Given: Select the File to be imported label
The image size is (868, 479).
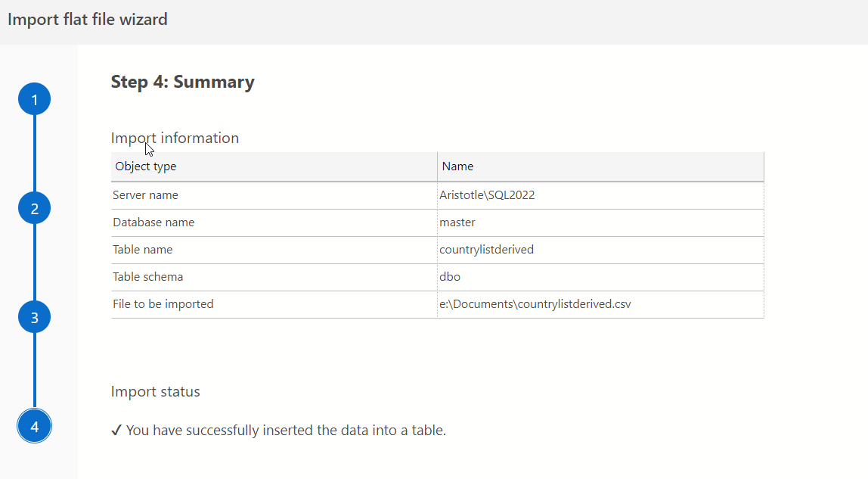Looking at the screenshot, I should pos(163,304).
